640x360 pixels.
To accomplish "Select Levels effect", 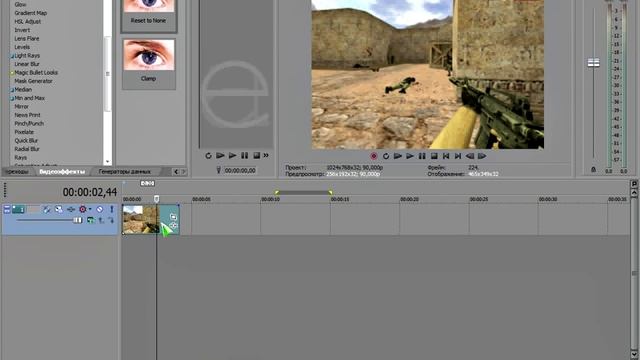I will 22,47.
